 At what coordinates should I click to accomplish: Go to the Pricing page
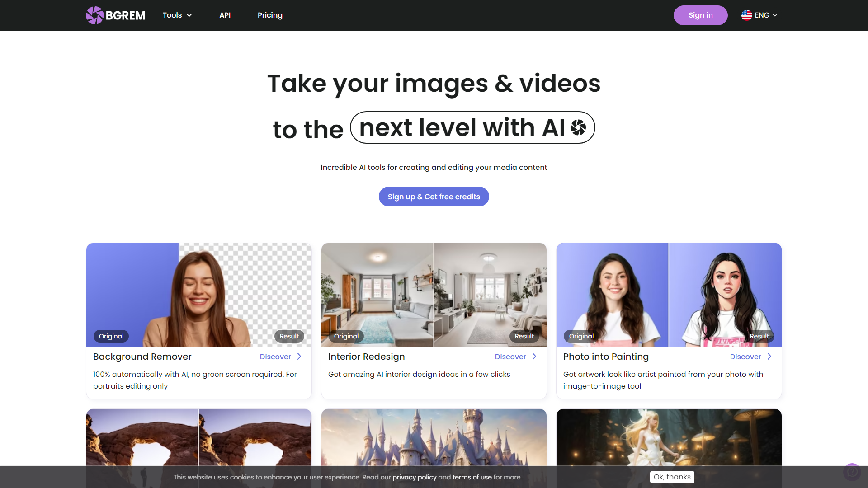coord(270,15)
